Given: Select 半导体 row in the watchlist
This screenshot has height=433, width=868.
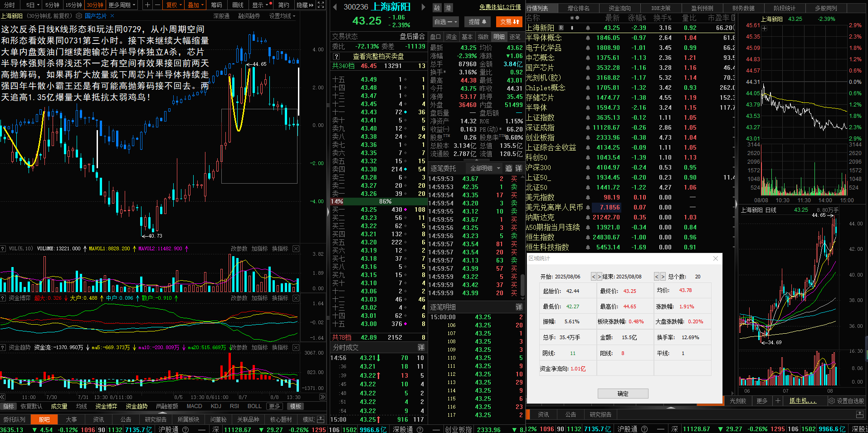Looking at the screenshot, I should [x=629, y=107].
